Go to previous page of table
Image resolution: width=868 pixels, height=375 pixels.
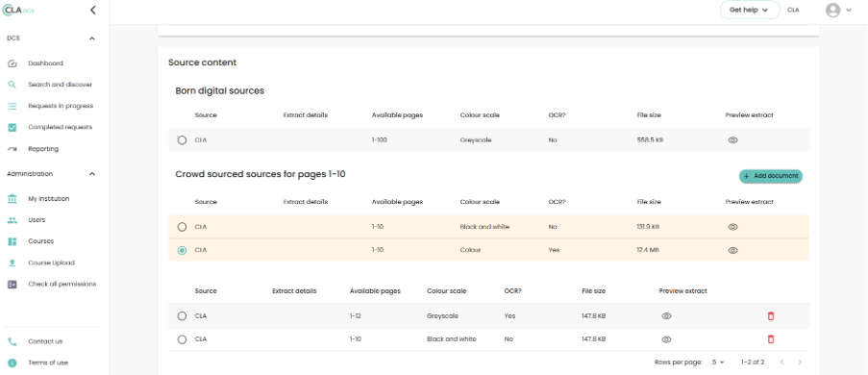coord(781,362)
